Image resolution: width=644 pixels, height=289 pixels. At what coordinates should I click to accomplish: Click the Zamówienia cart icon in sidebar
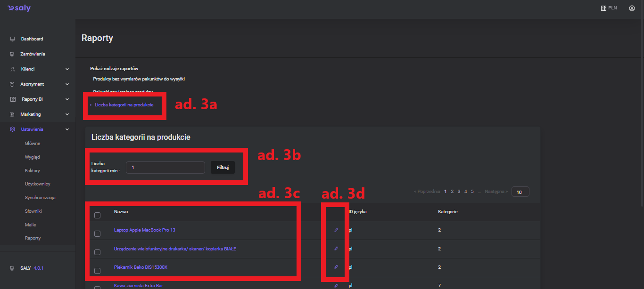12,54
